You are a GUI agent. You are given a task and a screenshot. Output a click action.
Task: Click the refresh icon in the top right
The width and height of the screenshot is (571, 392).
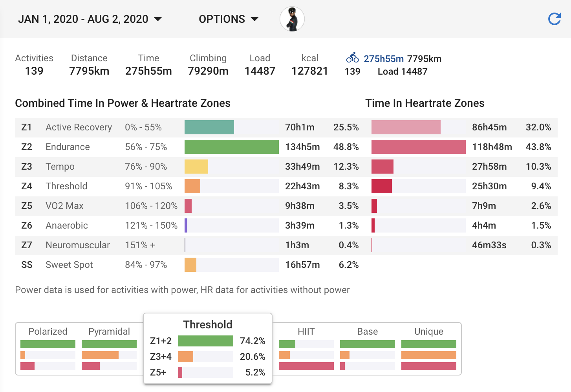coord(554,18)
